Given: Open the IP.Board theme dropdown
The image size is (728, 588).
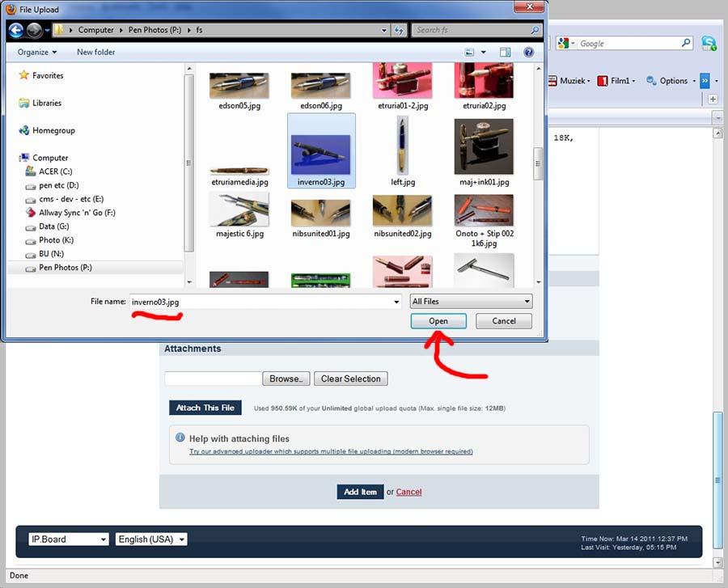Looking at the screenshot, I should click(68, 539).
